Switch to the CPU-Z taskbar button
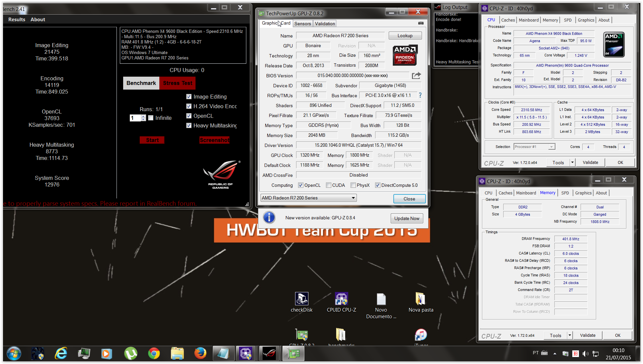643x364 pixels. (246, 354)
